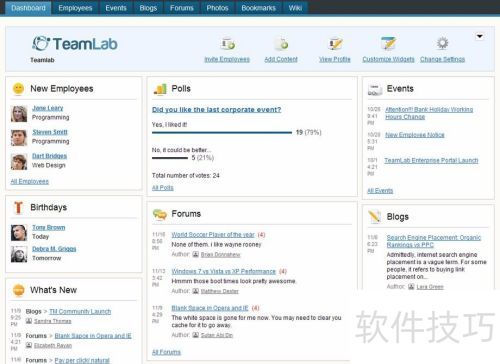This screenshot has height=364, width=500.
Task: Open the Events tab
Action: pos(116,8)
